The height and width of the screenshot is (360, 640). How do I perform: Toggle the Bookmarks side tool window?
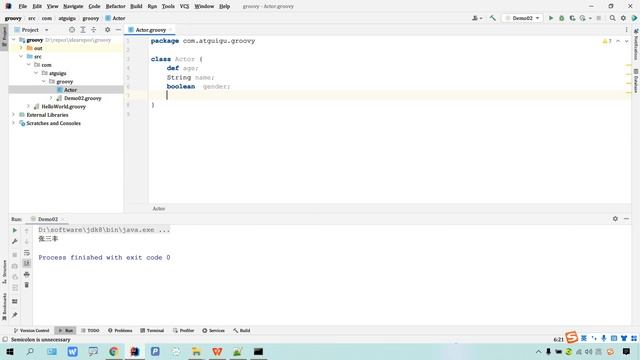4,307
